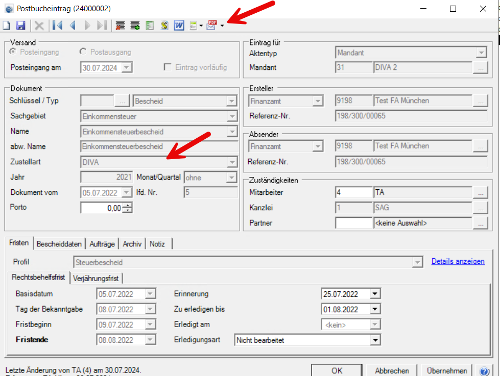Click the abw. Name text field
Image resolution: width=500 pixels, height=376 pixels.
click(x=159, y=146)
